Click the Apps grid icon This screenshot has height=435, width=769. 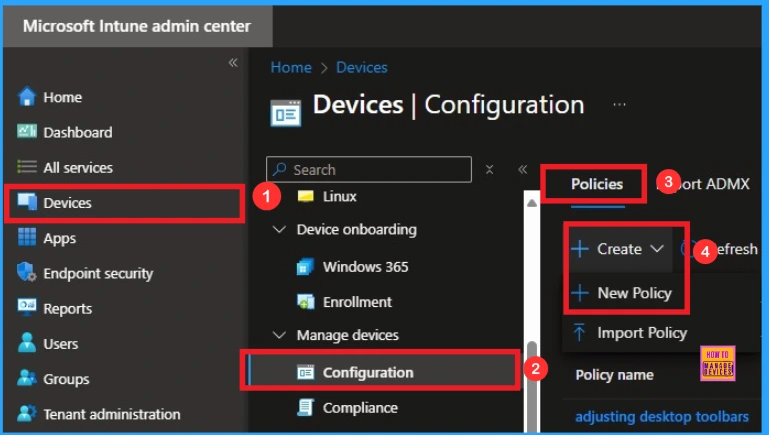click(x=26, y=237)
